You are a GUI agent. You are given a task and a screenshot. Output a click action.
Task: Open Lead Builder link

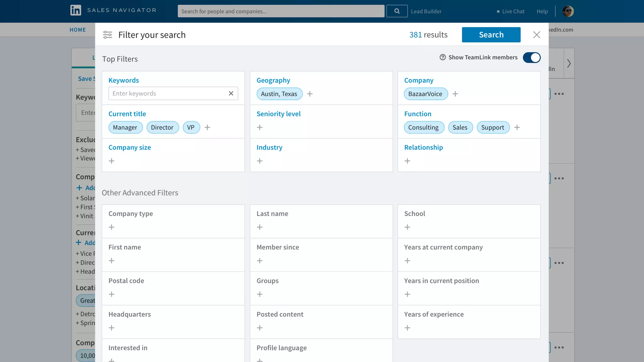(426, 11)
